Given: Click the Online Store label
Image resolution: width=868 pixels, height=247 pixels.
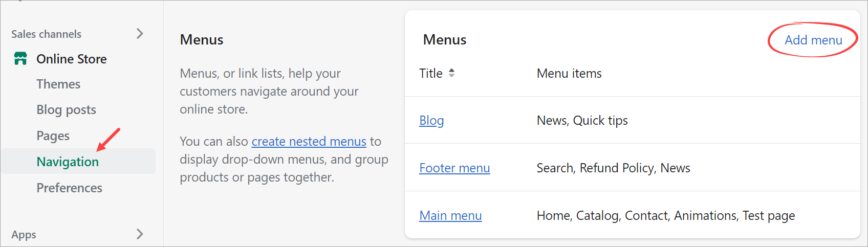Looking at the screenshot, I should 72,59.
